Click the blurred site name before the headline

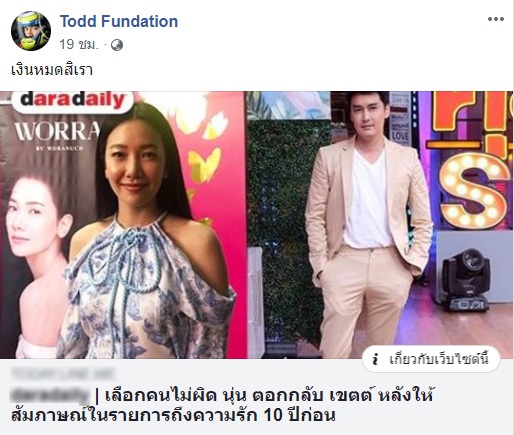(x=51, y=396)
